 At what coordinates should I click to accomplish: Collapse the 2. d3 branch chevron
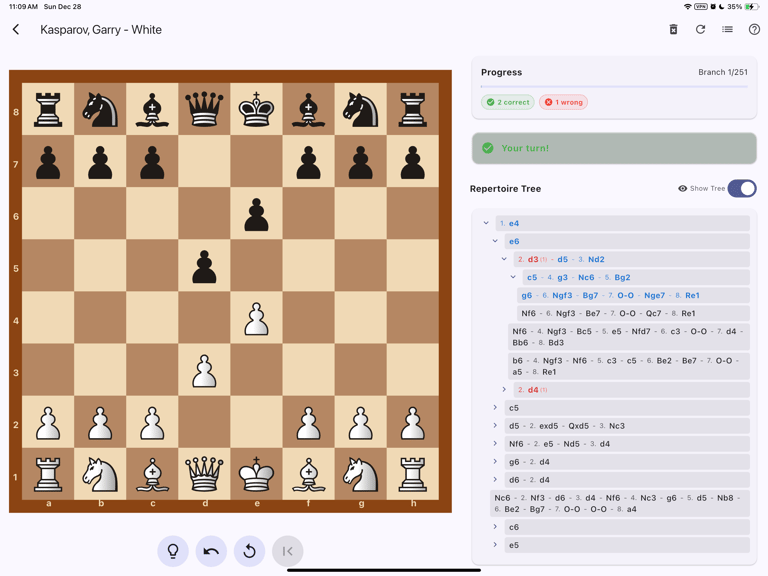coord(504,259)
